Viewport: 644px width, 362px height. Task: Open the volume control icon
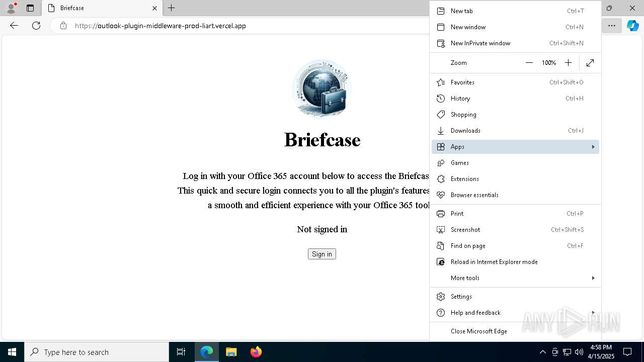[x=579, y=352]
